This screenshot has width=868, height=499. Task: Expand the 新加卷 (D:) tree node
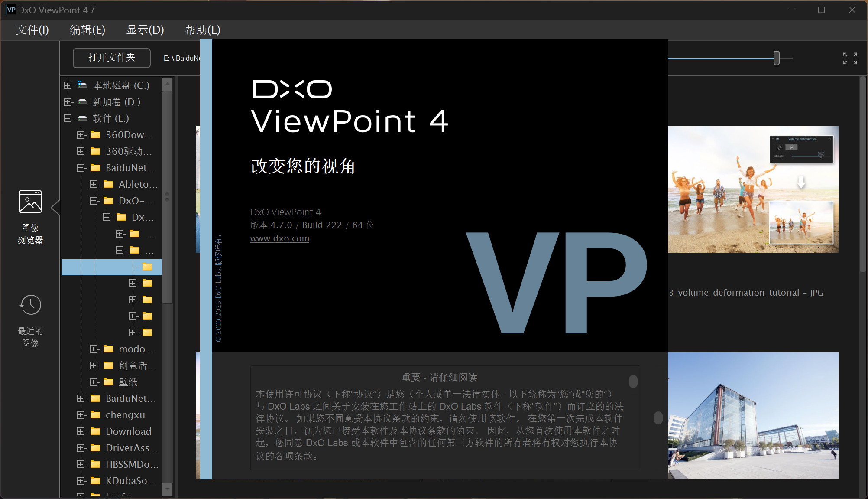[68, 102]
